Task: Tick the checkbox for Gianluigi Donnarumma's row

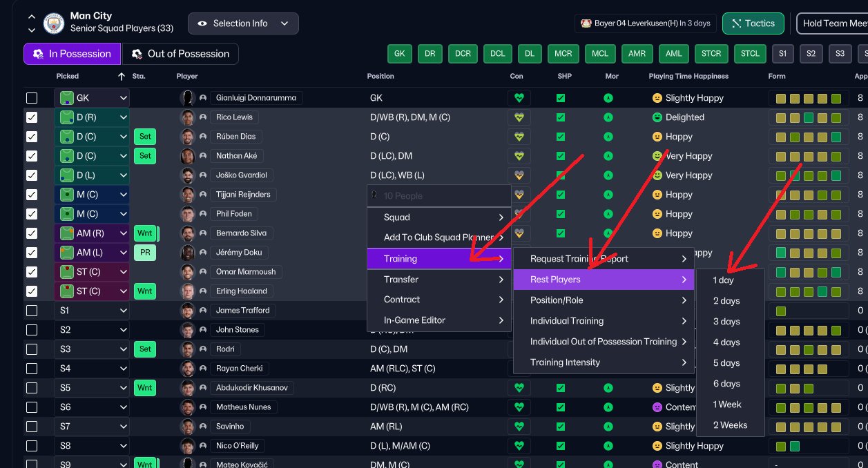Action: pos(32,98)
